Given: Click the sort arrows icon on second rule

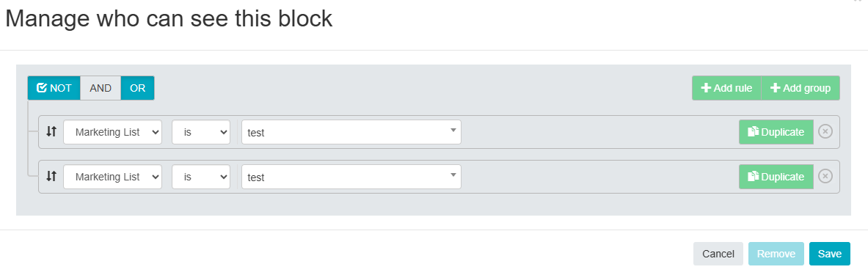Looking at the screenshot, I should (x=51, y=177).
